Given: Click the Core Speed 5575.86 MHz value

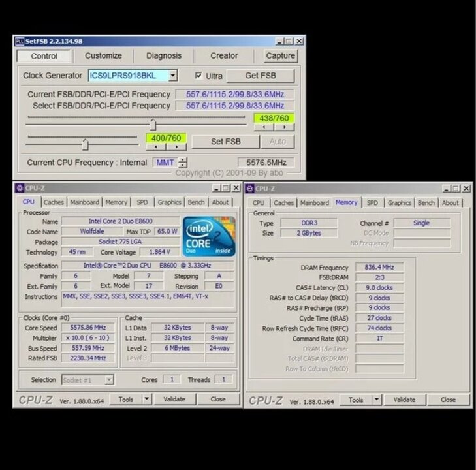Looking at the screenshot, I should [88, 328].
